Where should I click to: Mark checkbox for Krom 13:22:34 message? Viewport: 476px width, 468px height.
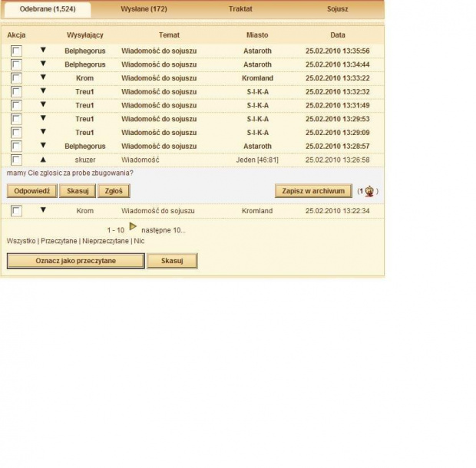point(17,210)
